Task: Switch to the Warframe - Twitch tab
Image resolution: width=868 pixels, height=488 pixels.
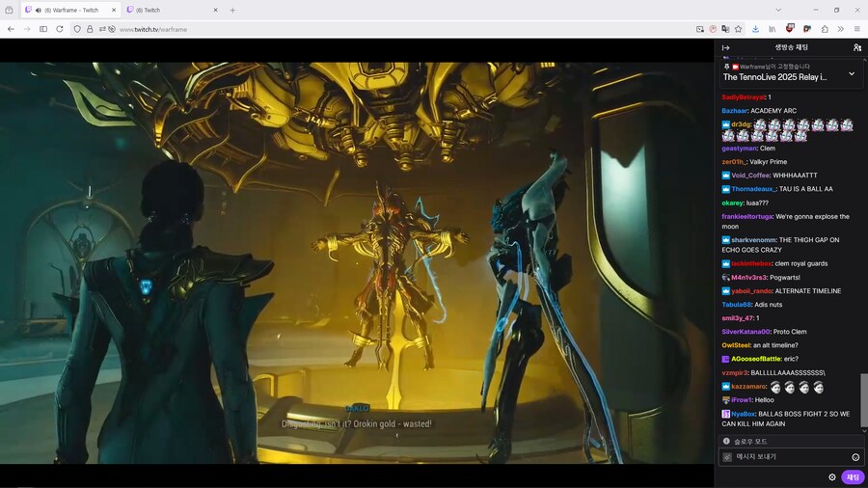Action: [70, 10]
